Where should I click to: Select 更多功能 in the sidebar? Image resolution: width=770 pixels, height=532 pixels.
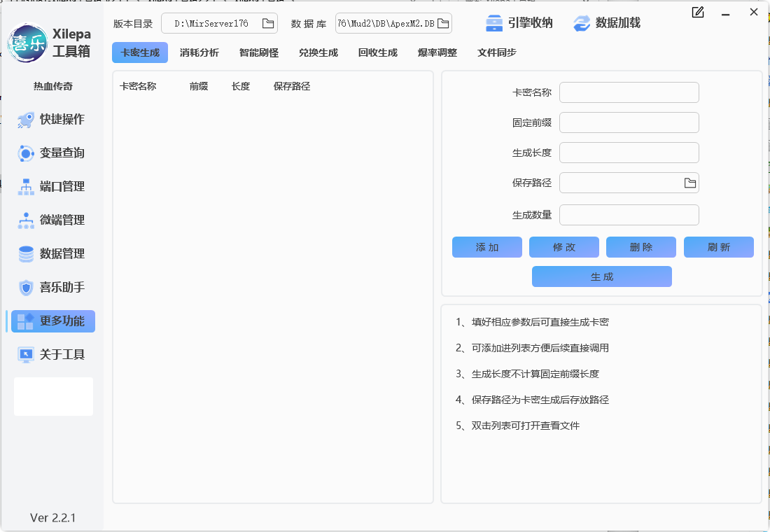53,321
